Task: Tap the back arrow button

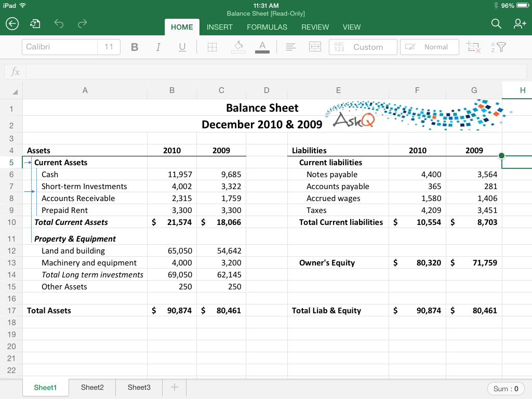Action: pyautogui.click(x=12, y=24)
